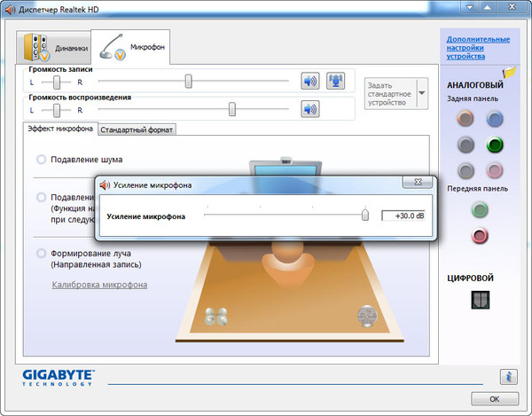Click the grey rear jack beside the pink jack

(x=465, y=170)
